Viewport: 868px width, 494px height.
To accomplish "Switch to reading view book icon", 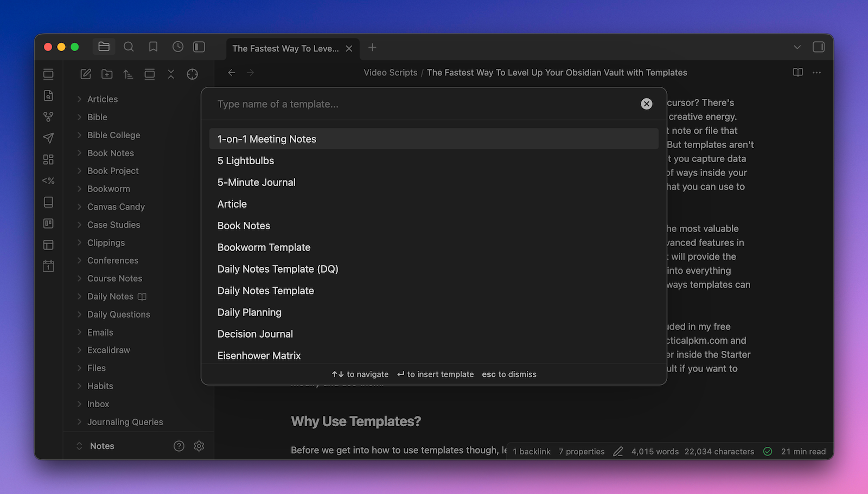I will tap(797, 73).
